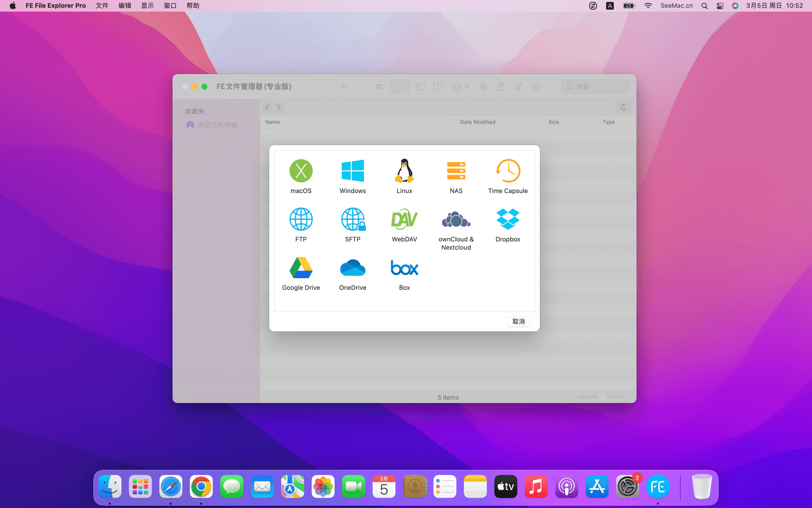Add a Dropbox connection
Viewport: 812px width, 508px height.
tap(507, 220)
